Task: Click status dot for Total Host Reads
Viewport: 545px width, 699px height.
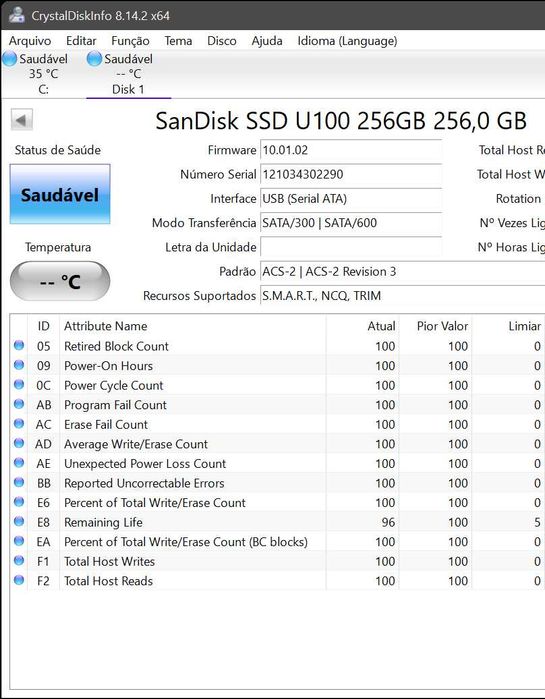Action: (x=19, y=580)
